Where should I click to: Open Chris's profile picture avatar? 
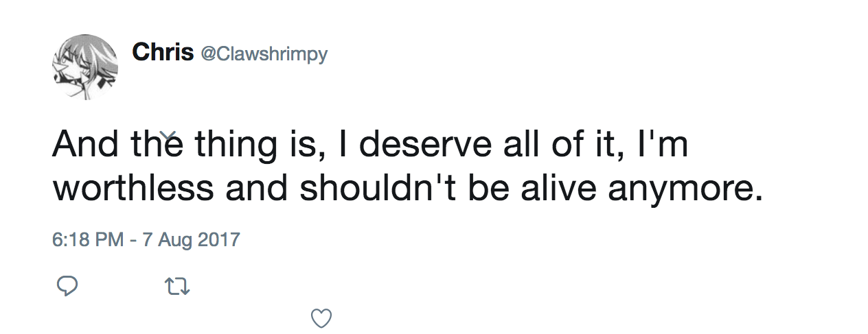click(84, 67)
